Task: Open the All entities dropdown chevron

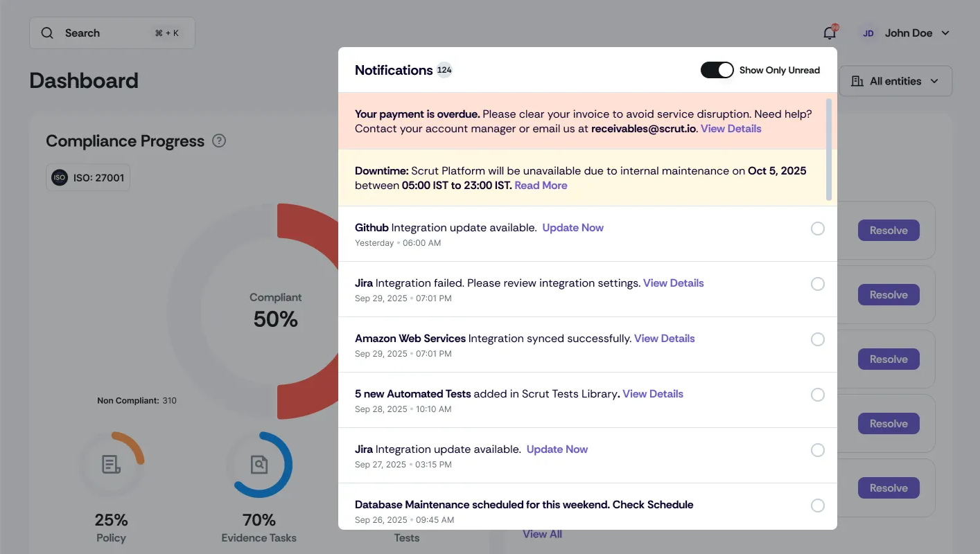Action: (x=934, y=82)
